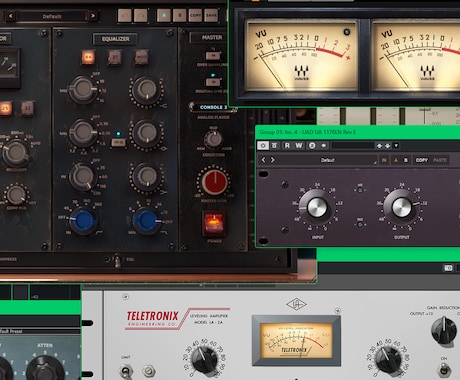Viewport: 460px width, 380px height.
Task: Go to previous preset in 1176LN
Action: [263, 160]
